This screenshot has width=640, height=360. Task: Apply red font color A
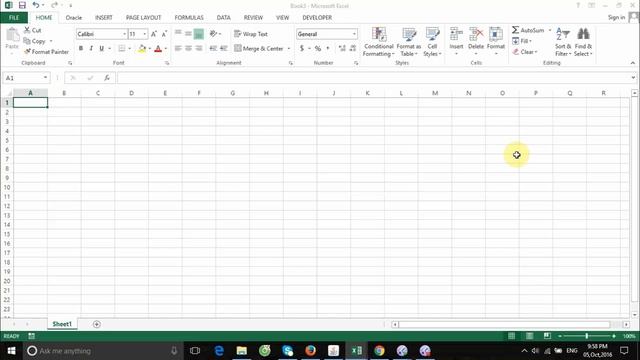tap(158, 49)
